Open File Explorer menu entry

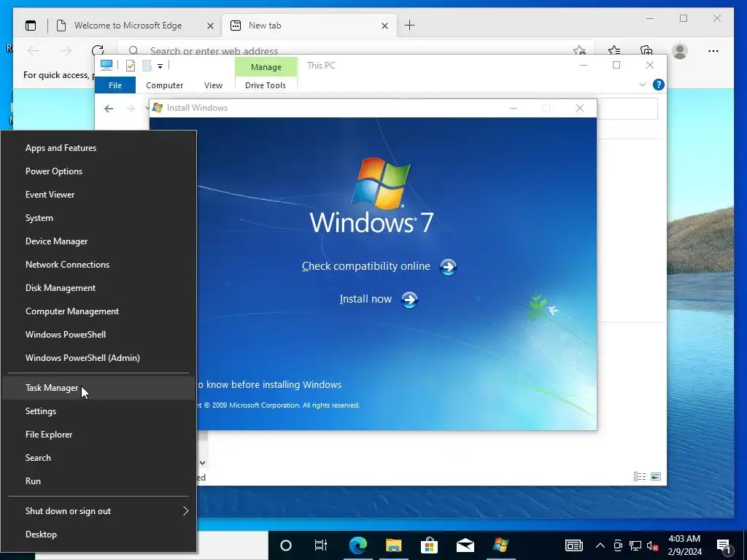click(x=99, y=435)
